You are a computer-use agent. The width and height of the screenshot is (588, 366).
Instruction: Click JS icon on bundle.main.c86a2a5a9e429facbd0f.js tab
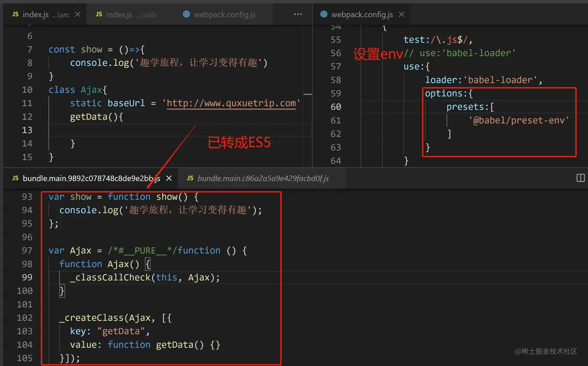[190, 178]
